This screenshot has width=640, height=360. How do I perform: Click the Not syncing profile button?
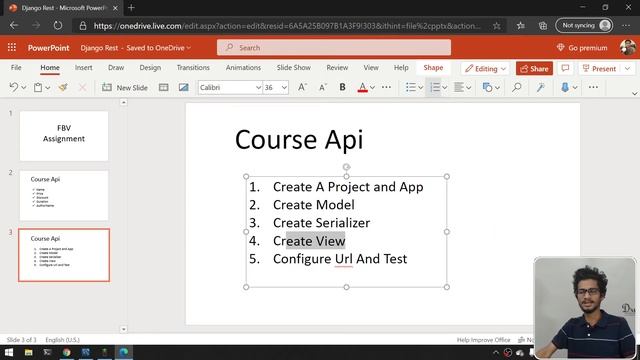(x=584, y=25)
